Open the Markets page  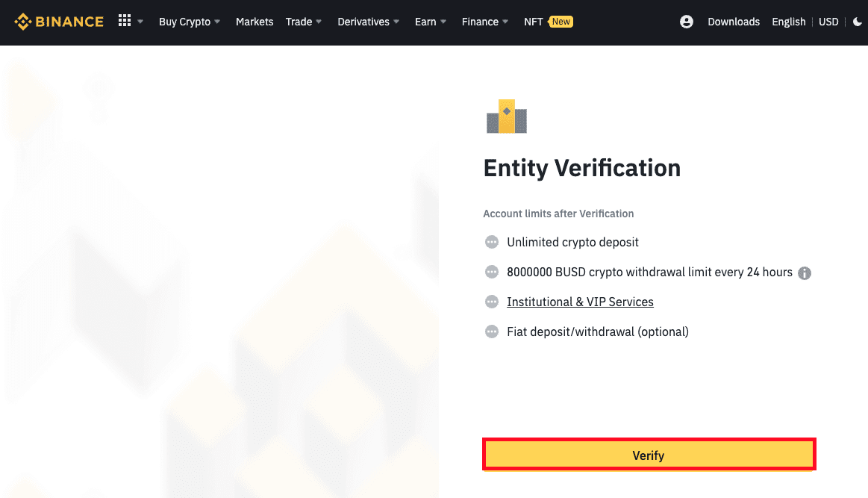255,22
